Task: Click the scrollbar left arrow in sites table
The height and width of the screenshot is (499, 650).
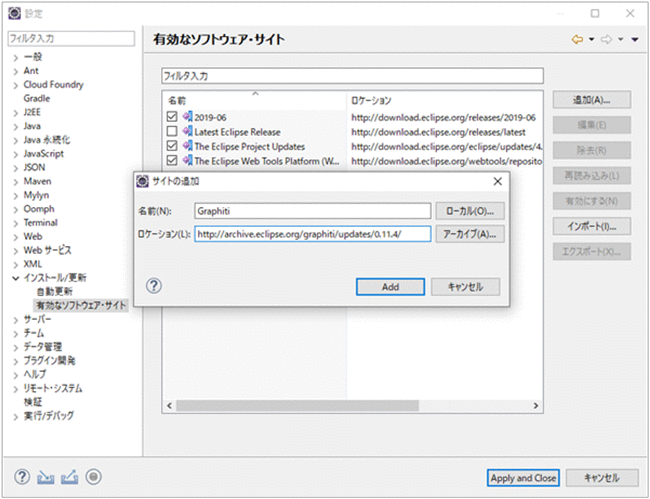Action: pyautogui.click(x=169, y=405)
